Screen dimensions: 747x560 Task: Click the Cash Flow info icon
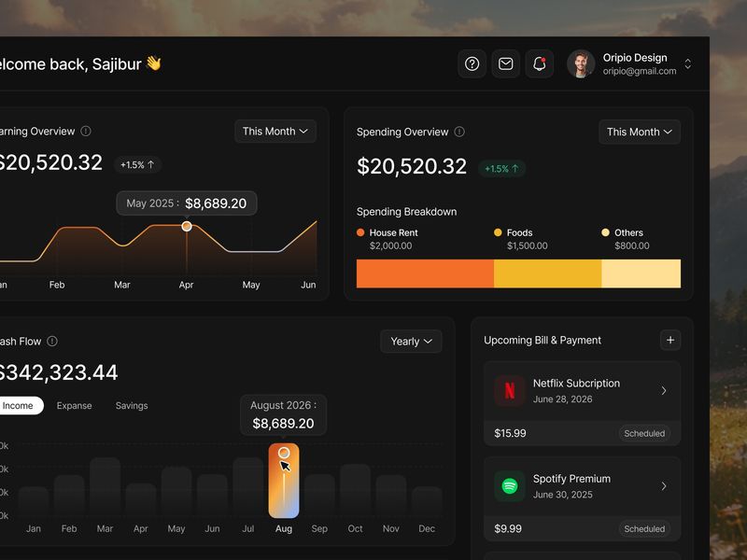point(53,341)
